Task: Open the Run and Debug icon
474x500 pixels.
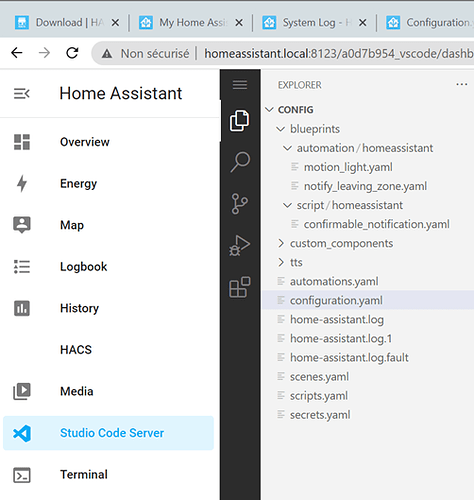Action: pos(239,246)
